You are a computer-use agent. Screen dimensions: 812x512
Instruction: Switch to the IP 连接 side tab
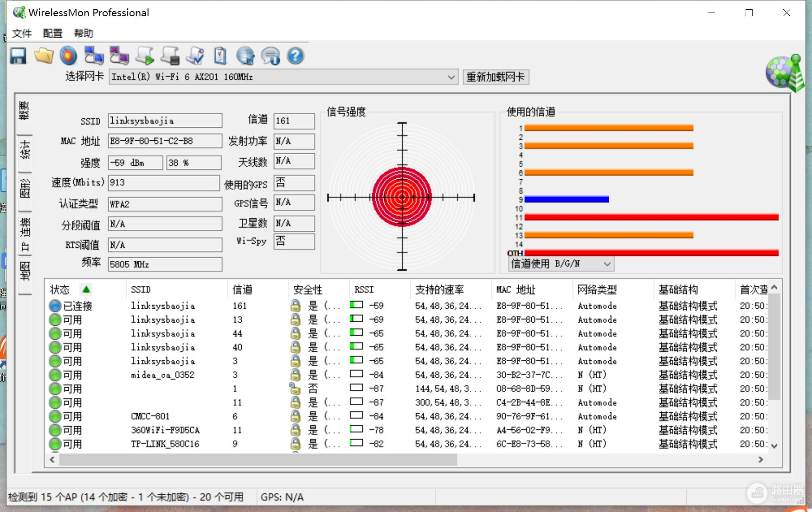[25, 235]
